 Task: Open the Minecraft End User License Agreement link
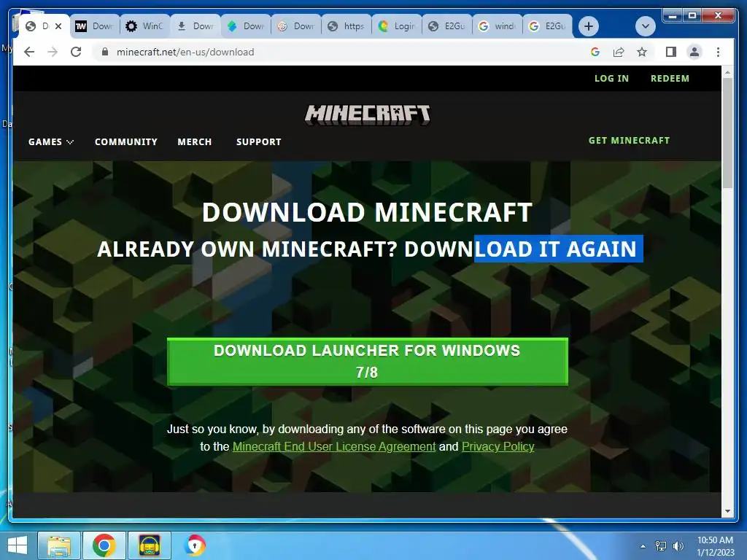pos(334,447)
